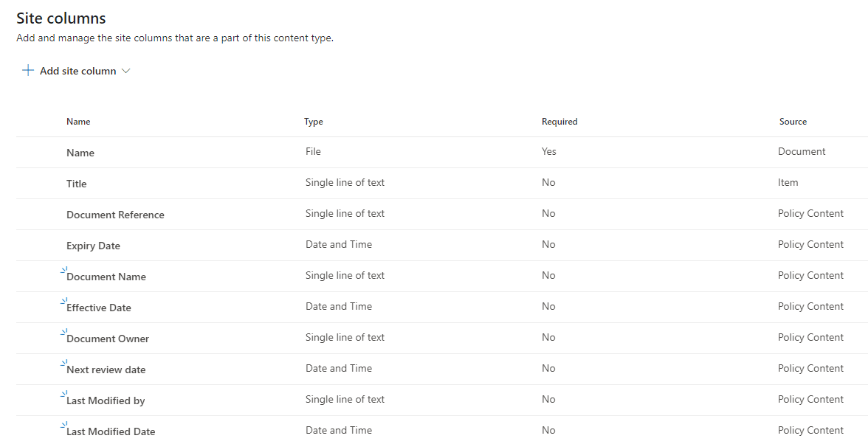Click the plus icon beside Add site column
This screenshot has height=444, width=868.
pyautogui.click(x=28, y=71)
